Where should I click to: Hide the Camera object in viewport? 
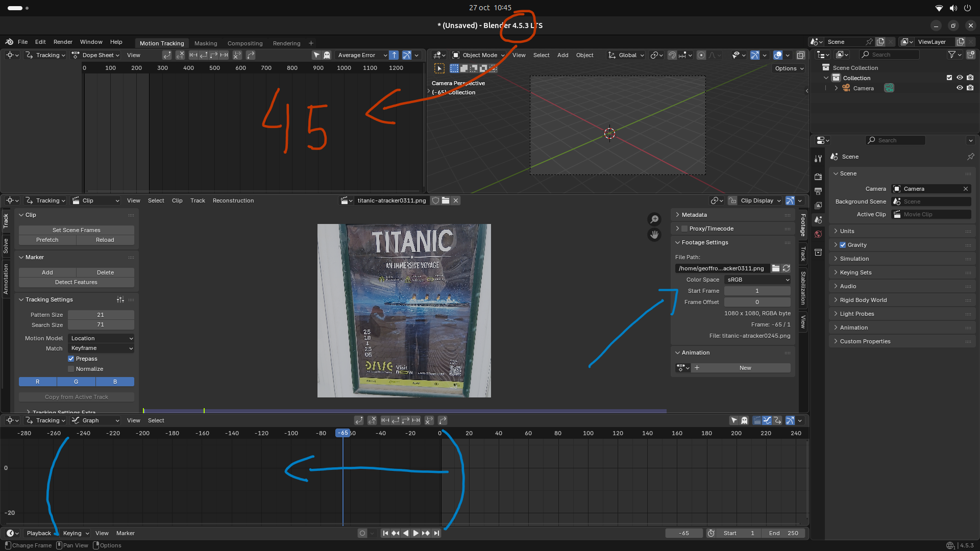960,88
